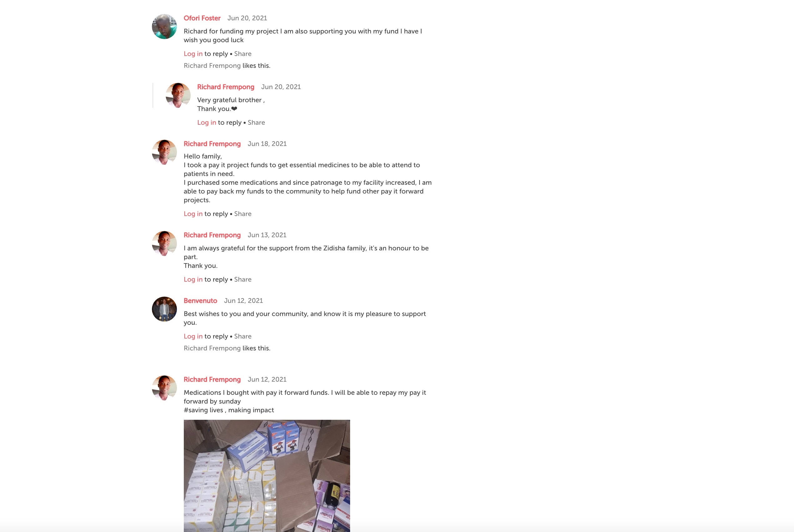Share the Jun 13 Zidisha family comment

243,279
